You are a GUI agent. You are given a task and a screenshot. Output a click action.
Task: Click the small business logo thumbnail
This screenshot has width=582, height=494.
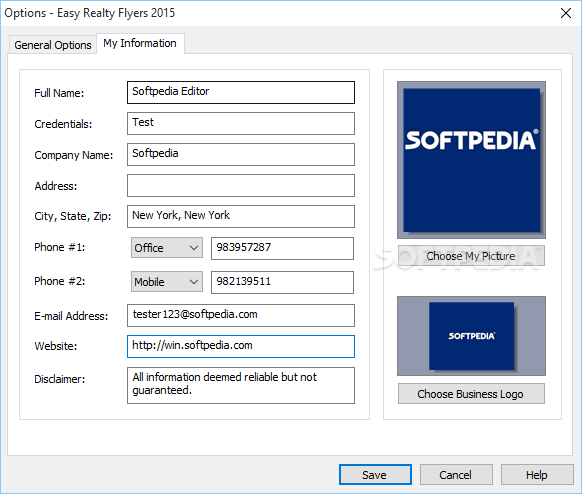[x=471, y=336]
